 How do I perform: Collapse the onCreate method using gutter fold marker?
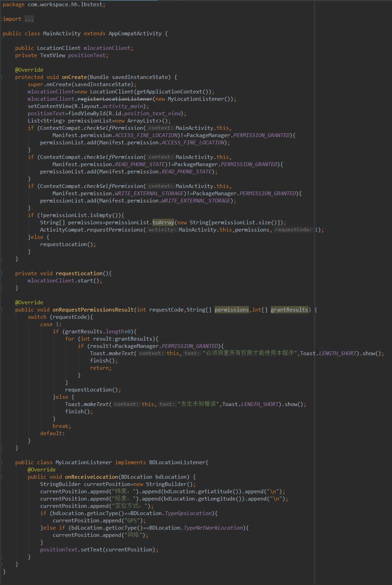tap(1, 77)
